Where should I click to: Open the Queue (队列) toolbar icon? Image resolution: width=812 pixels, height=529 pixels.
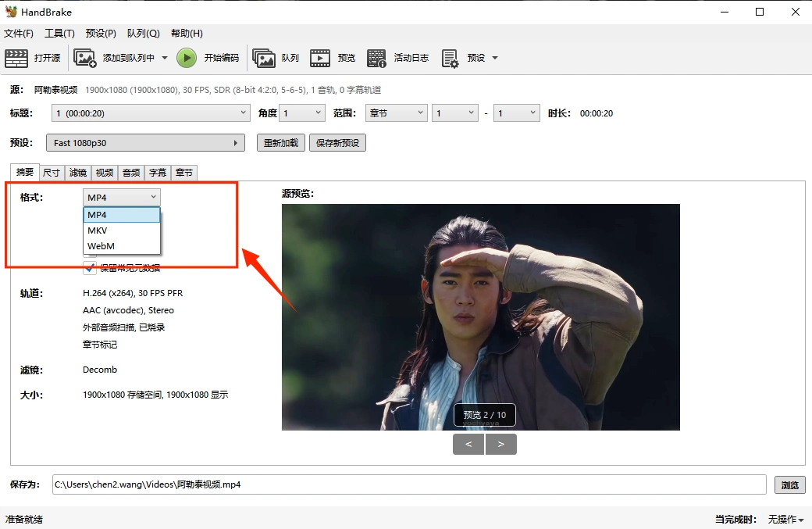coord(264,58)
